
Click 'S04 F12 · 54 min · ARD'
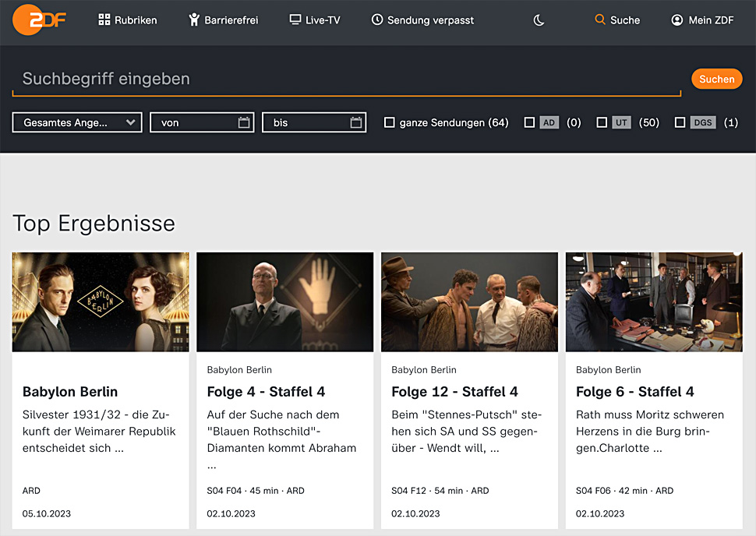440,491
